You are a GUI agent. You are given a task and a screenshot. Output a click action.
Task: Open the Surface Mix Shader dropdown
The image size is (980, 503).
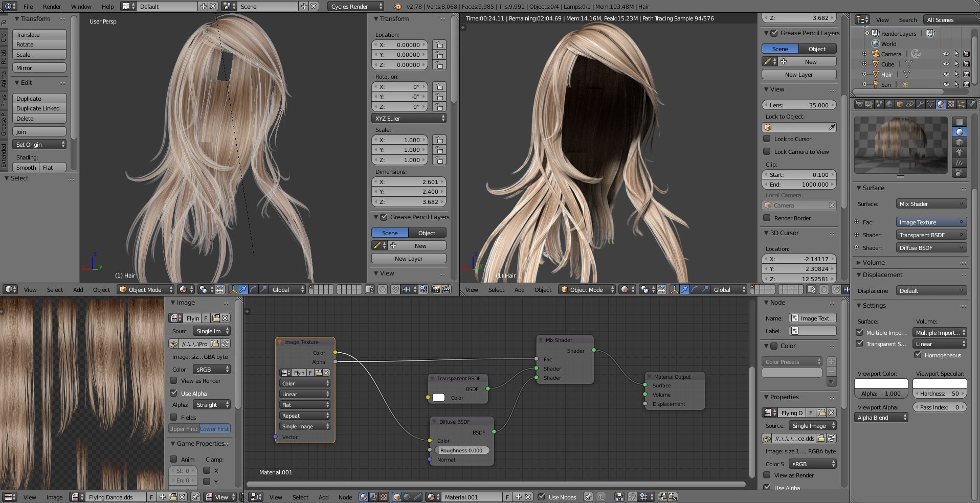[x=931, y=203]
